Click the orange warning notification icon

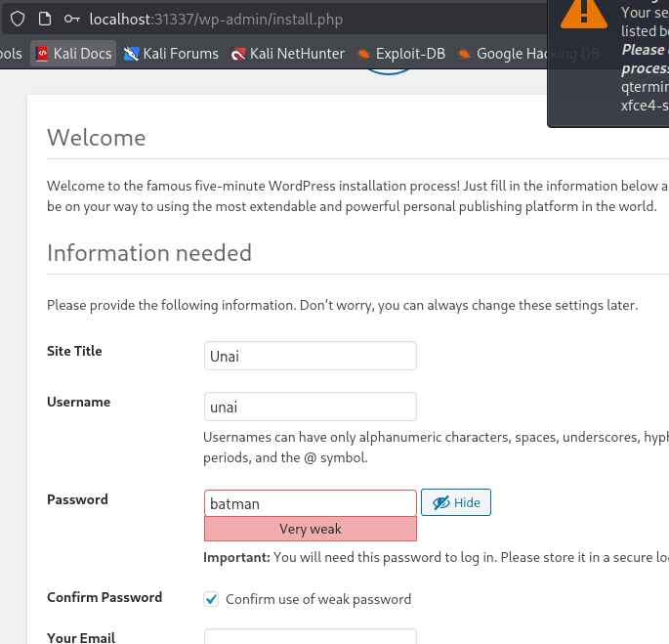[585, 10]
